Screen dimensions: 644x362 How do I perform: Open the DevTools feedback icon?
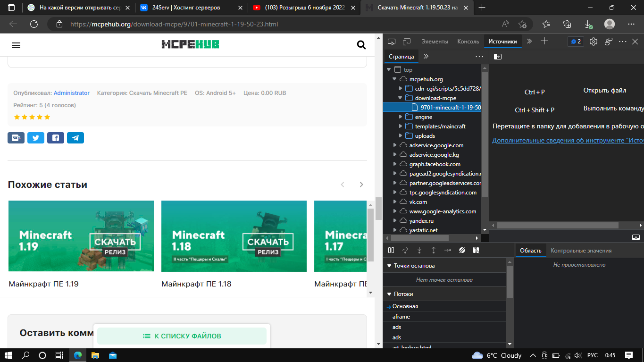pos(609,42)
